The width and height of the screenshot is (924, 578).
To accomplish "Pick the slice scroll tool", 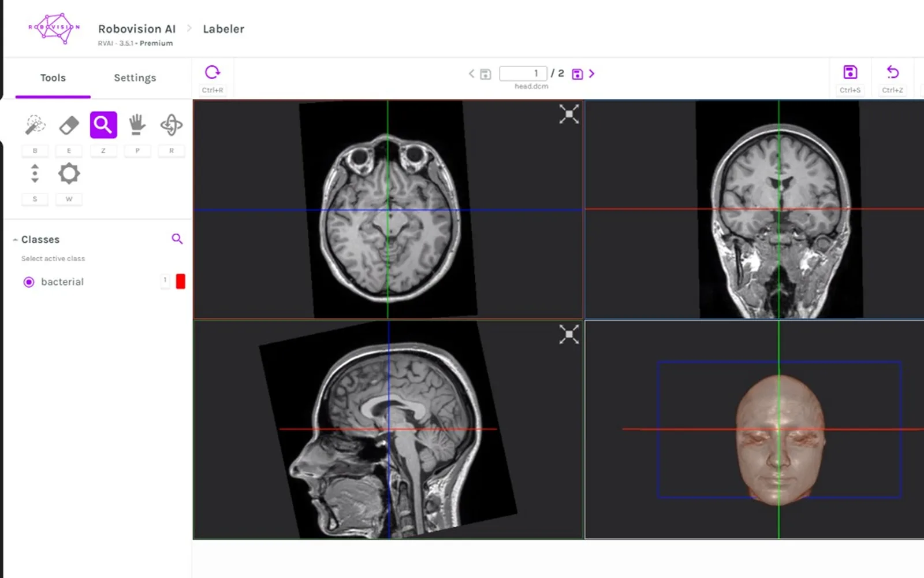I will pos(35,173).
